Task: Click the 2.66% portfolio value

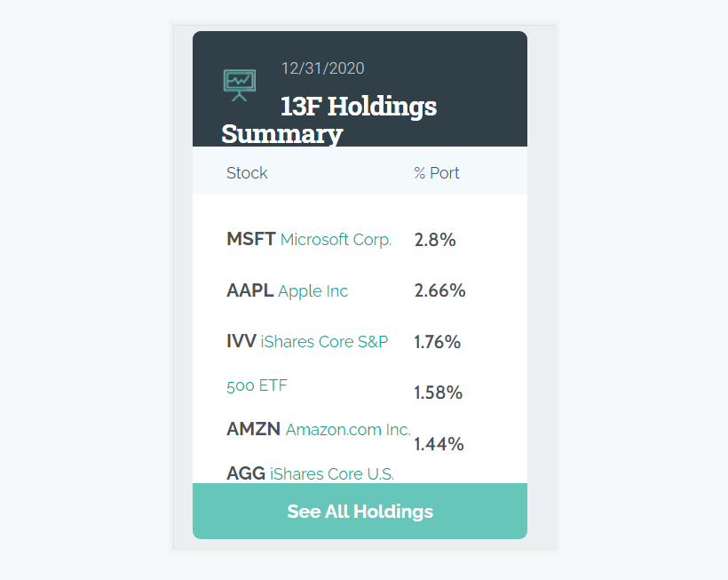Action: (x=439, y=291)
